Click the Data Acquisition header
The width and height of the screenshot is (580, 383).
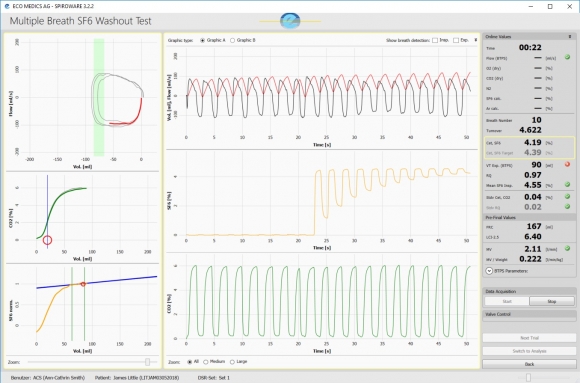529,291
